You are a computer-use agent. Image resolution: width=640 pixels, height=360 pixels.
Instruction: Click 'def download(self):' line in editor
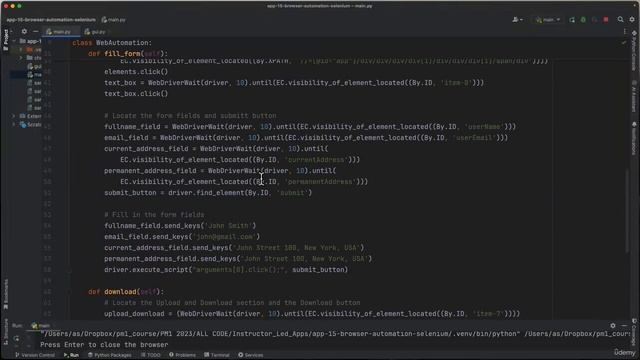126,292
